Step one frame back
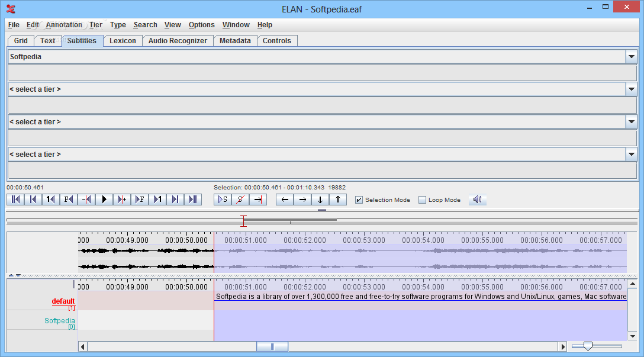 click(69, 200)
